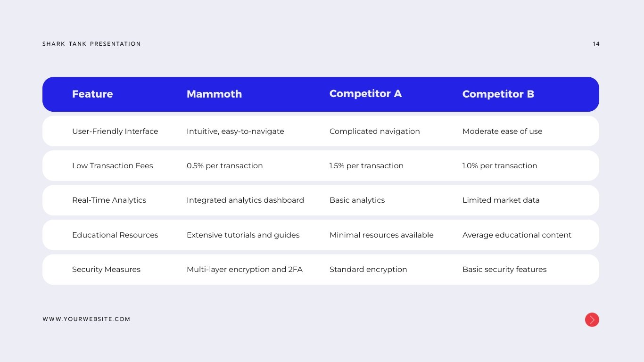The width and height of the screenshot is (644, 362).
Task: Select the Competitor A column header
Action: 365,94
